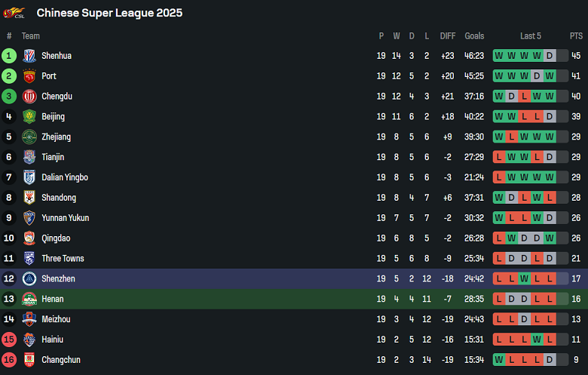This screenshot has width=588, height=375.
Task: Click Shenhua's most recent draw badge
Action: (550, 56)
